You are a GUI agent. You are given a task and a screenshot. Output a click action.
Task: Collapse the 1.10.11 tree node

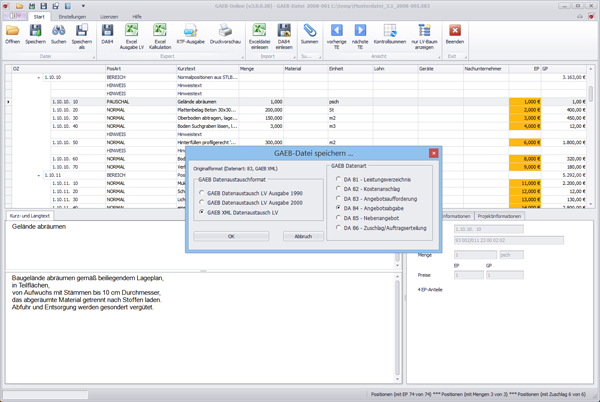39,176
